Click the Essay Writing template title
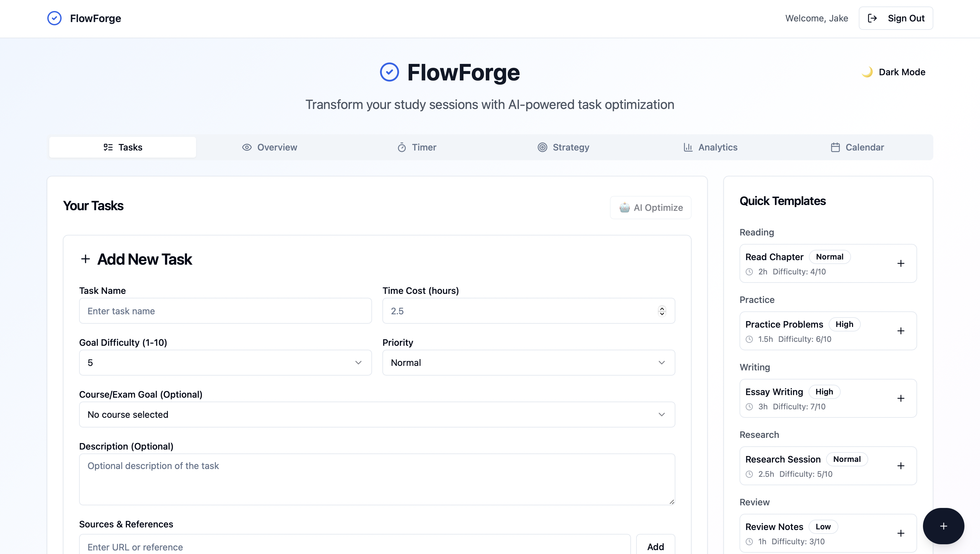 (774, 392)
